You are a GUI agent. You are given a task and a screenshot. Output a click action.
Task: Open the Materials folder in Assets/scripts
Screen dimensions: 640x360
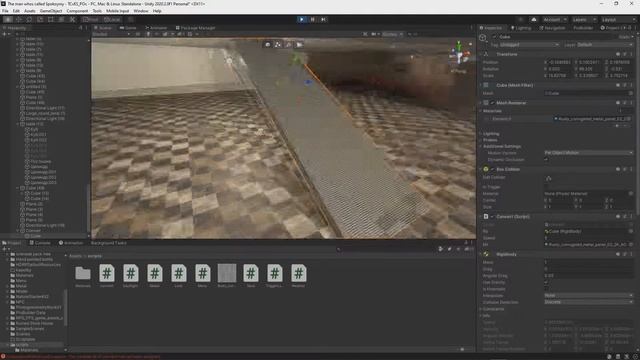pyautogui.click(x=83, y=274)
